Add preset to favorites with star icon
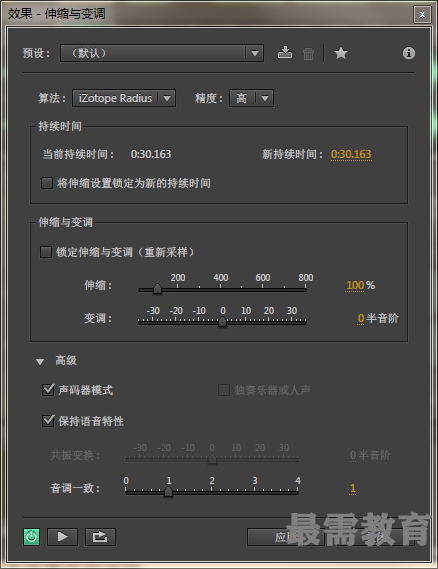438x569 pixels. (x=341, y=53)
